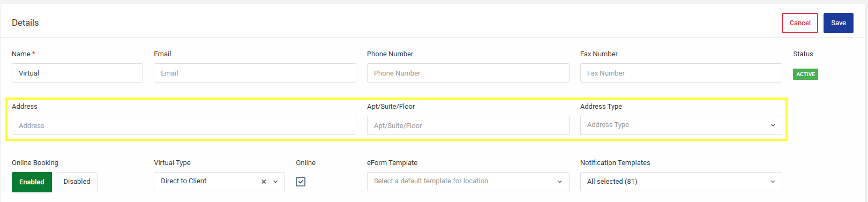Click the green ACTIVE status badge
868x202 pixels.
805,74
